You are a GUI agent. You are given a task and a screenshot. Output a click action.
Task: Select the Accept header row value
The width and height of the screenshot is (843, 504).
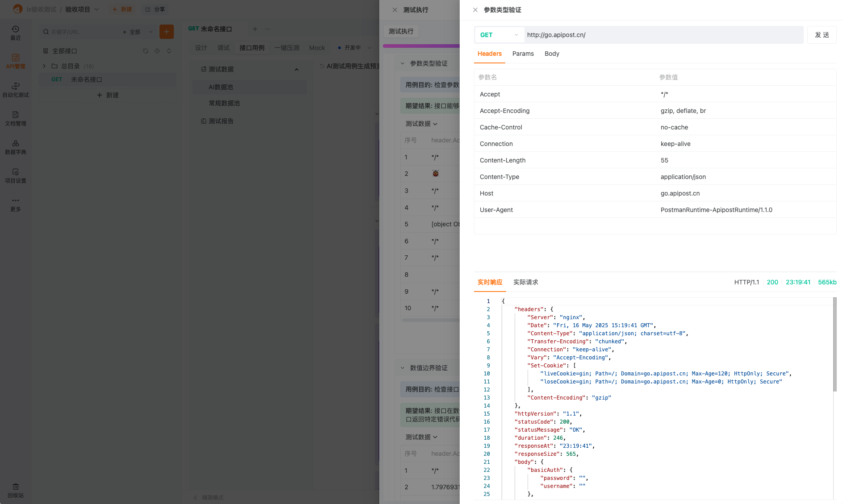pyautogui.click(x=664, y=94)
